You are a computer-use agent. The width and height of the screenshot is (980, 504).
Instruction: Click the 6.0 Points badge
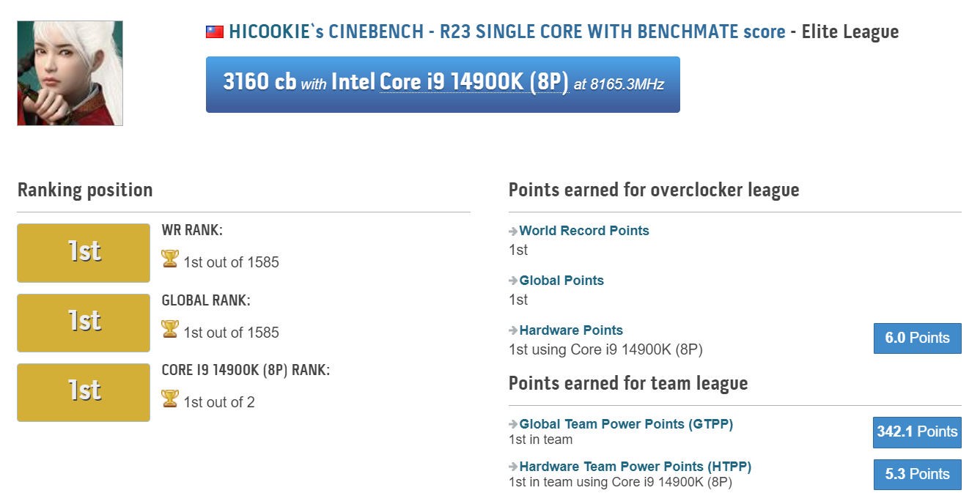point(917,338)
